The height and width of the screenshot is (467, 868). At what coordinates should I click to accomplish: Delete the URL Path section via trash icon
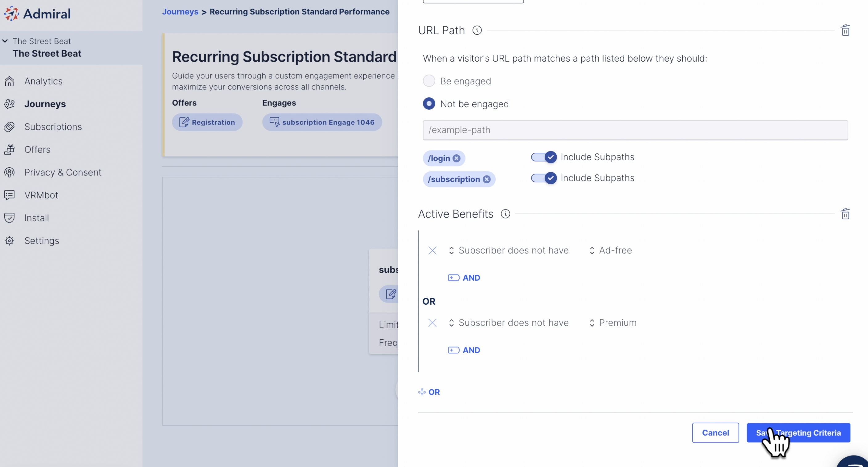point(845,30)
